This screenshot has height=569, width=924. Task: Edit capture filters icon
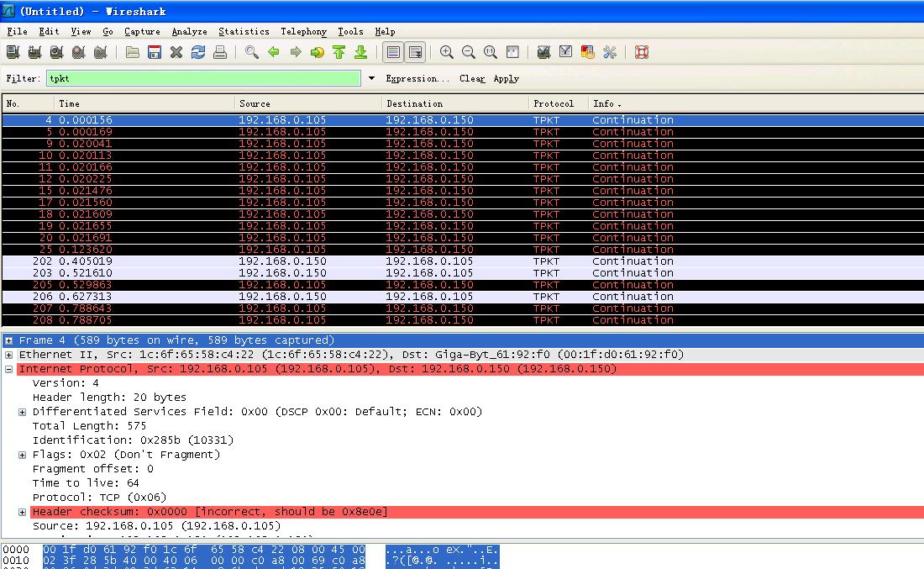[544, 52]
